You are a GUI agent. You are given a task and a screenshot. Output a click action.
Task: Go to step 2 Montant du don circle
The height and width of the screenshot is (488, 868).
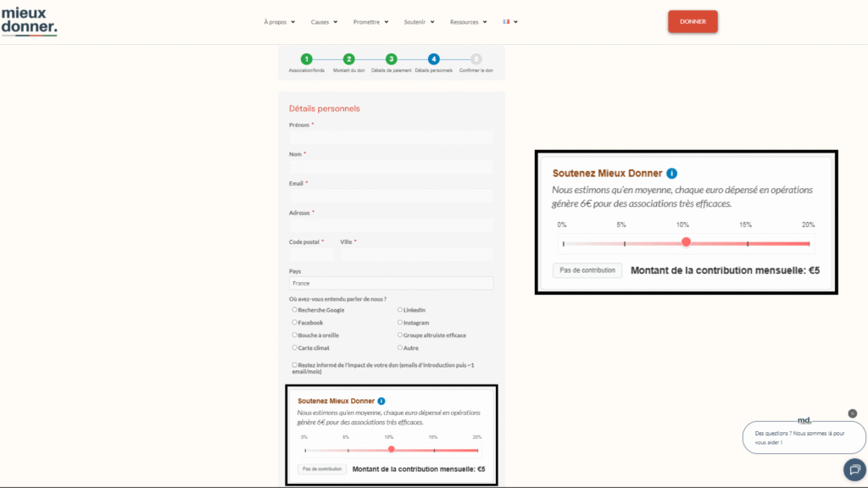pyautogui.click(x=348, y=59)
